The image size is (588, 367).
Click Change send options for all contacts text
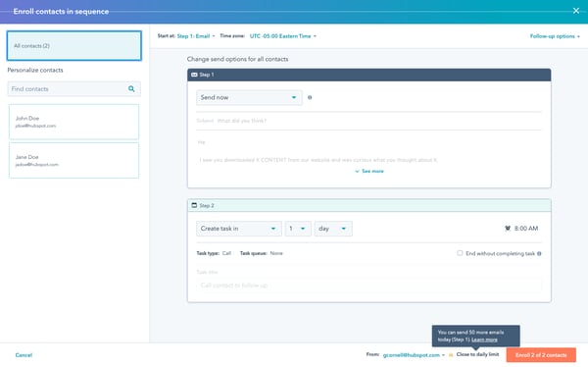pos(237,59)
